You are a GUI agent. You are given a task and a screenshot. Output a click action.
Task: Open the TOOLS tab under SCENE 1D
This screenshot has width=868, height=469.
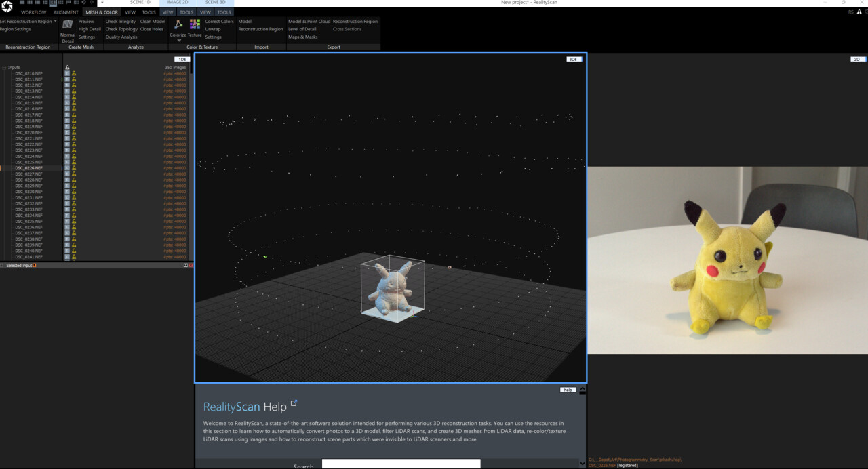pyautogui.click(x=149, y=12)
